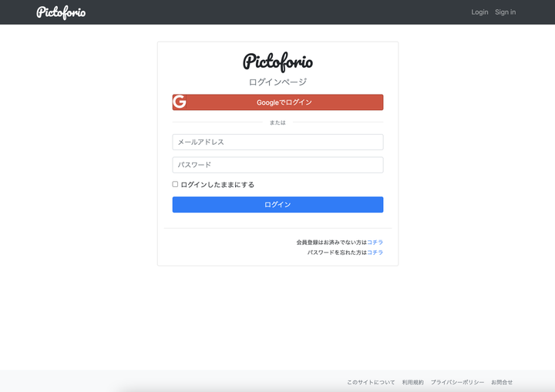Open the コチラ link for forgotten password

point(375,253)
